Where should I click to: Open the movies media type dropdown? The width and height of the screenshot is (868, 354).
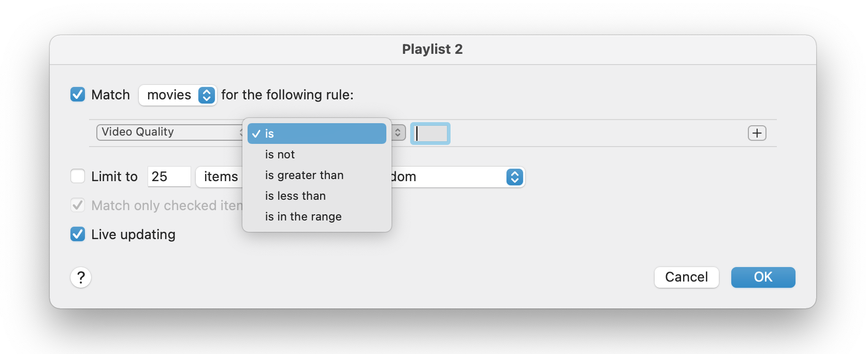click(169, 95)
